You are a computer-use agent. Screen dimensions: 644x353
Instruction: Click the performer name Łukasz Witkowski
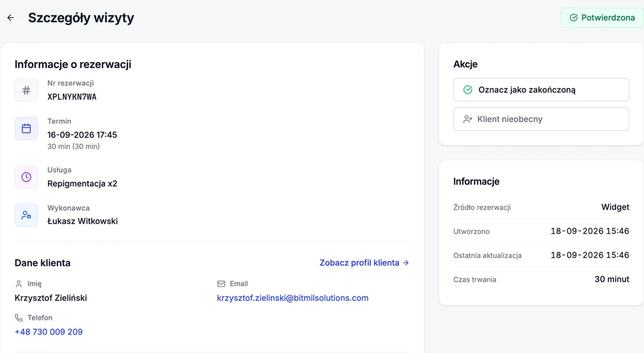83,221
